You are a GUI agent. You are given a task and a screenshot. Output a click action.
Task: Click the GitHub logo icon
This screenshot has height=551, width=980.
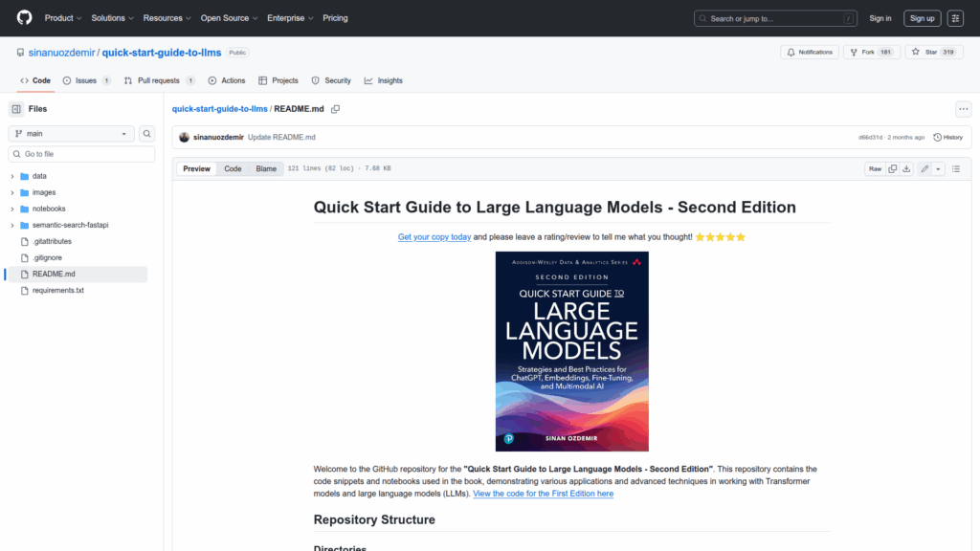pyautogui.click(x=24, y=18)
